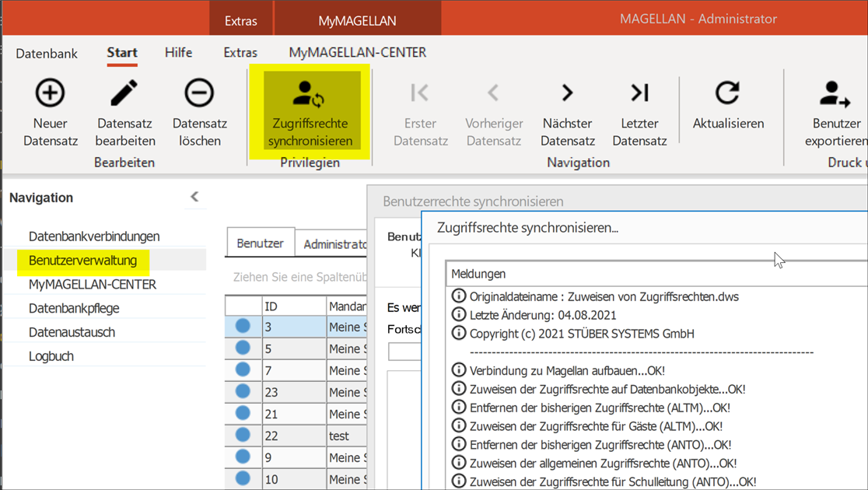
Task: Click the blue status dot in row ID 5
Action: pyautogui.click(x=243, y=348)
